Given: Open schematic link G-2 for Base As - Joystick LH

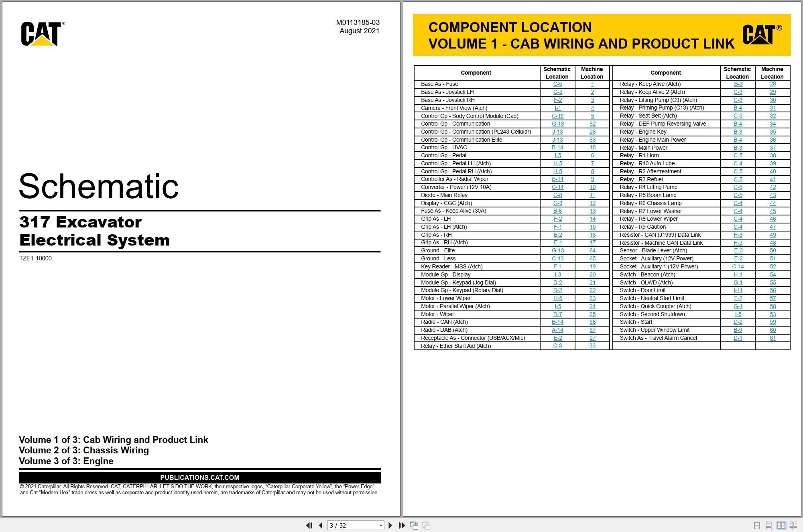Looking at the screenshot, I should pyautogui.click(x=557, y=92).
